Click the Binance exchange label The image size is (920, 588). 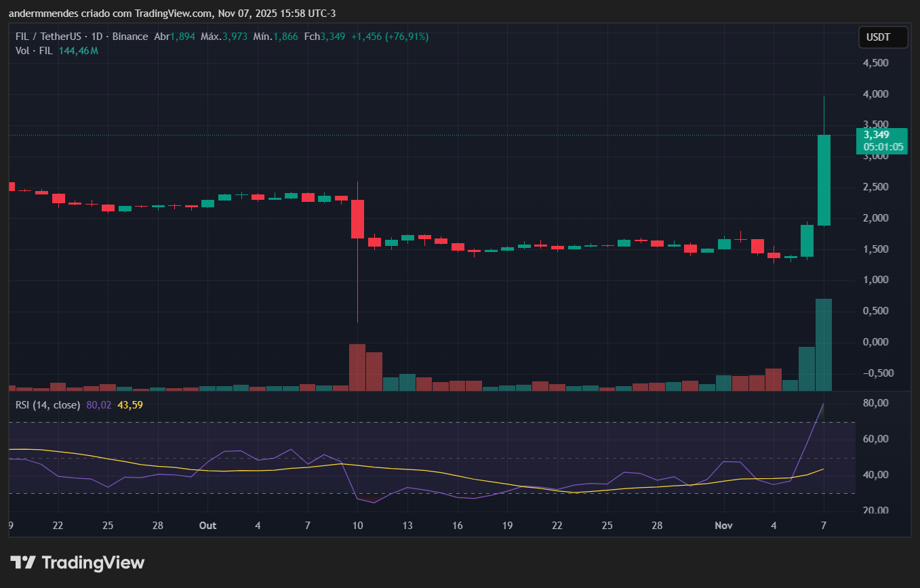click(130, 37)
